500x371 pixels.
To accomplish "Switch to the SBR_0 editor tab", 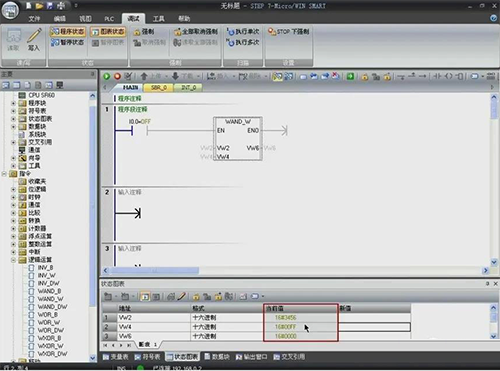I will [159, 88].
